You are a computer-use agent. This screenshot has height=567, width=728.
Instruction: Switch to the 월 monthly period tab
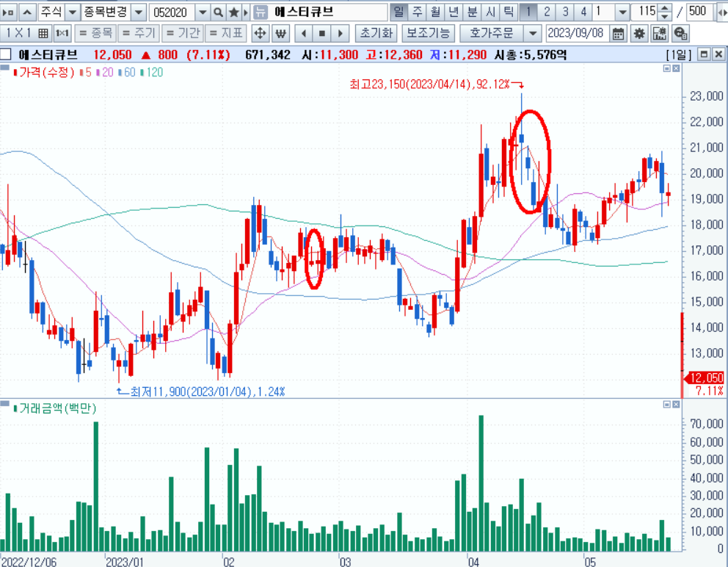click(x=435, y=12)
